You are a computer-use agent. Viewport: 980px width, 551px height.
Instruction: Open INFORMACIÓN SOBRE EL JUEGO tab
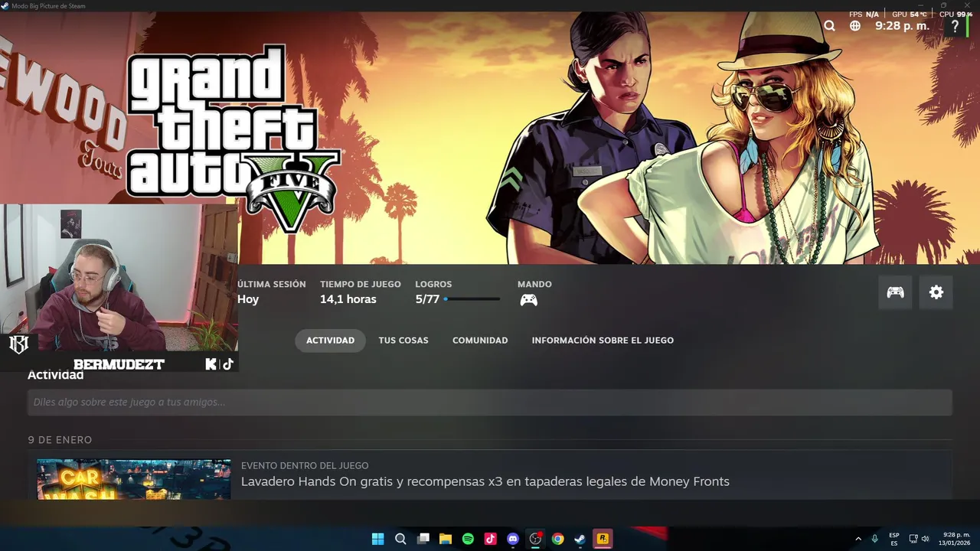point(603,341)
